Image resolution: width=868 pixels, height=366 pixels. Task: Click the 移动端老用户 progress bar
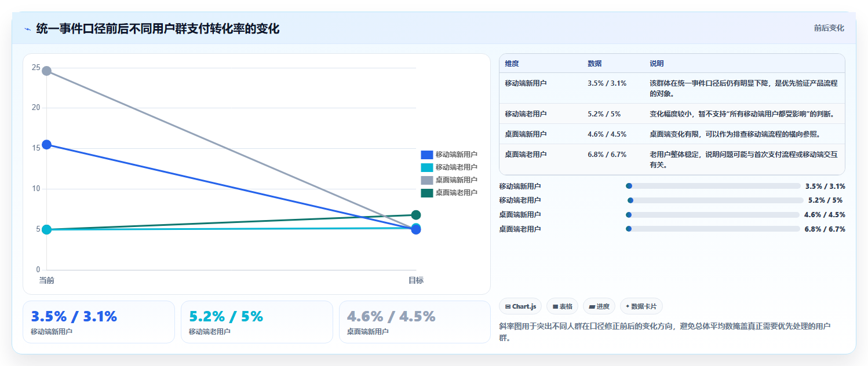coord(716,200)
